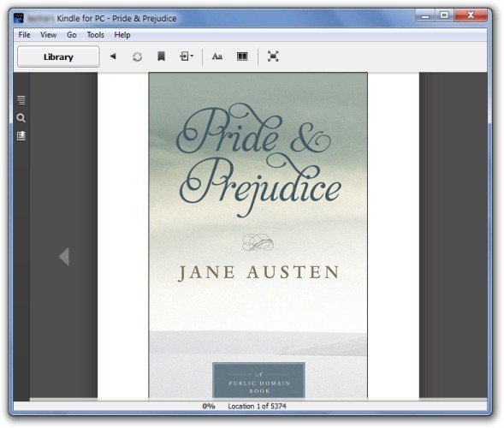
Task: Close the Kindle for PC window
Action: coord(471,15)
